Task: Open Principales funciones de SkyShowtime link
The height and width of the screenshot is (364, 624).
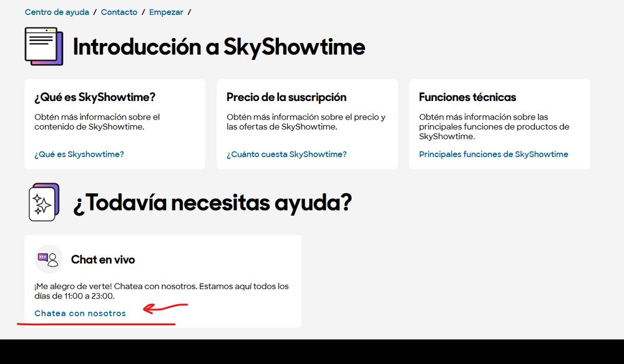Action: coord(494,154)
